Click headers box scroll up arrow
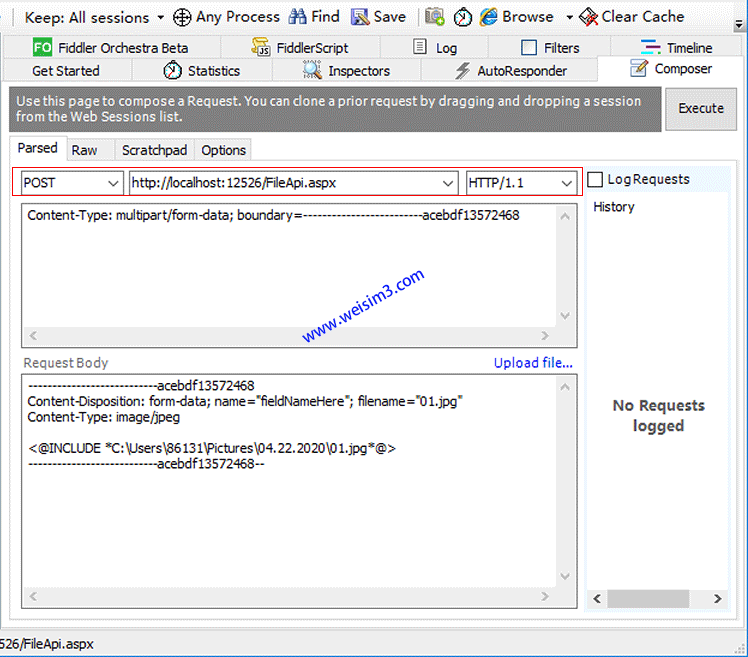The width and height of the screenshot is (748, 657). click(565, 216)
